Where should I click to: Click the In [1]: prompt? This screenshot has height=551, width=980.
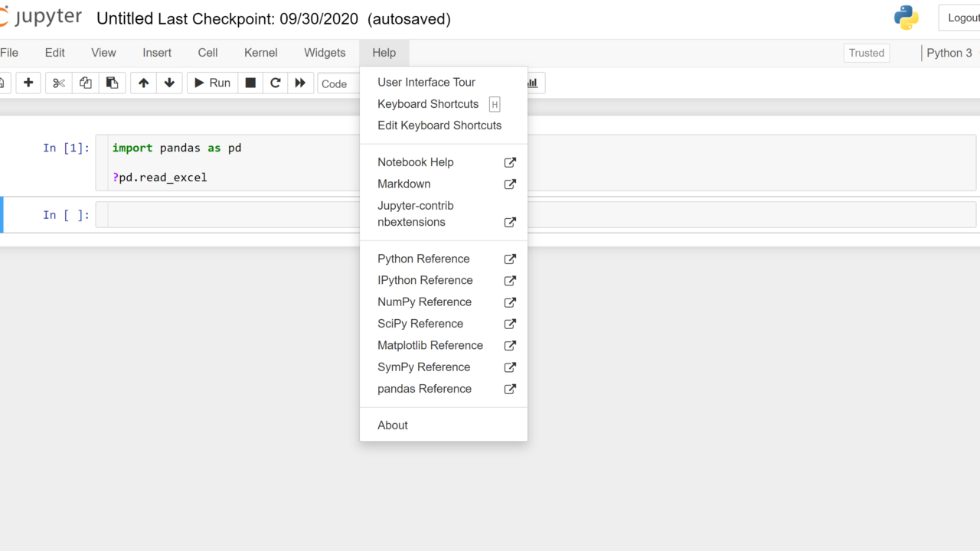(66, 148)
